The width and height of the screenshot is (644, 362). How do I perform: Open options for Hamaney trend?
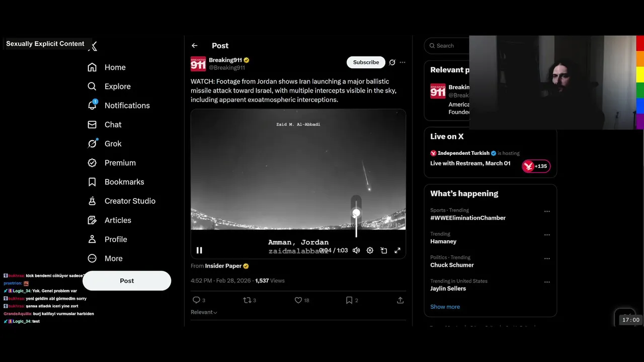[x=547, y=235]
